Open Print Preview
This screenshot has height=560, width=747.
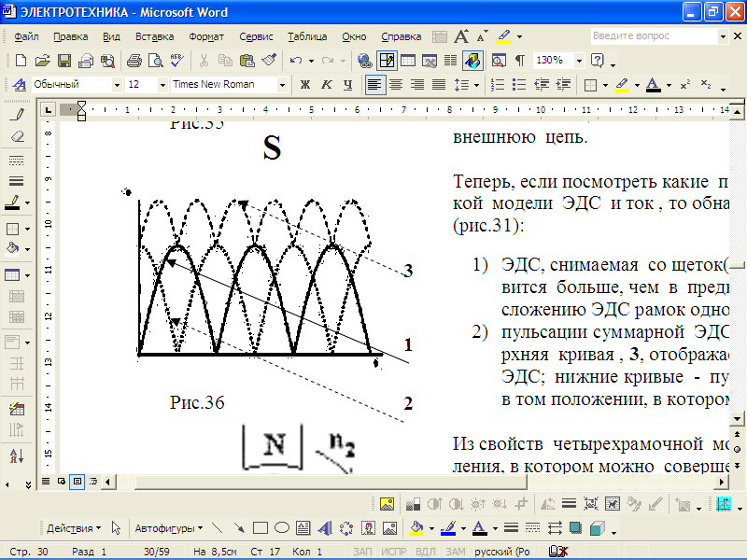(x=156, y=61)
